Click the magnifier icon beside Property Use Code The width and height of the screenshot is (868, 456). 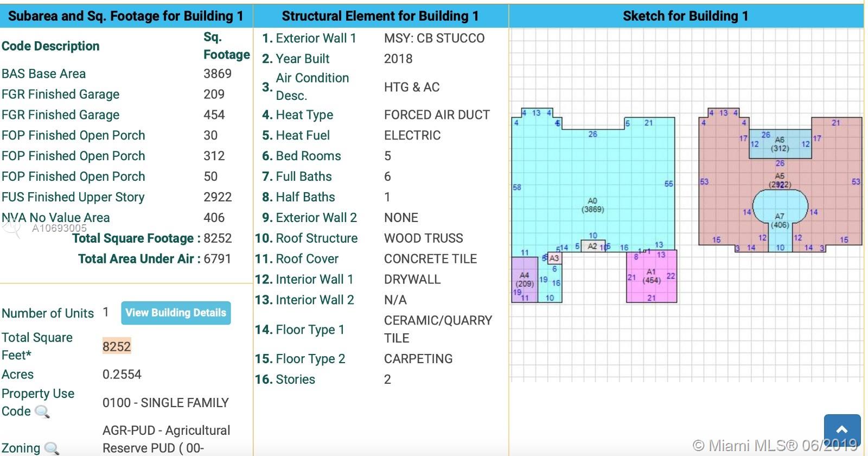42,412
